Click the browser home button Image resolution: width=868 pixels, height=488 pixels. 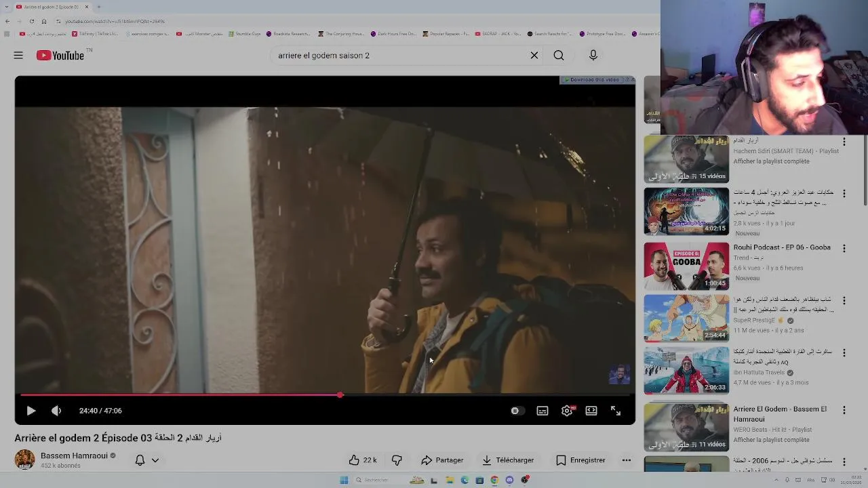coord(44,21)
